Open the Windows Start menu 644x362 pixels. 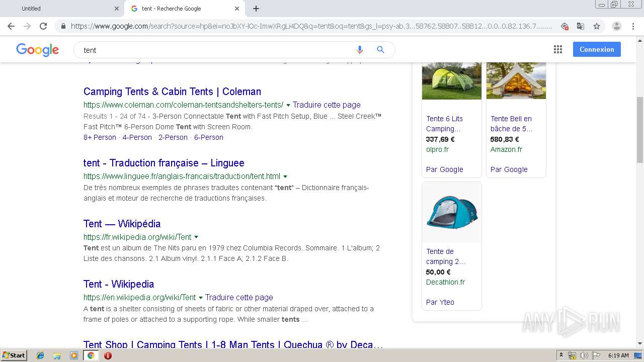tap(14, 355)
